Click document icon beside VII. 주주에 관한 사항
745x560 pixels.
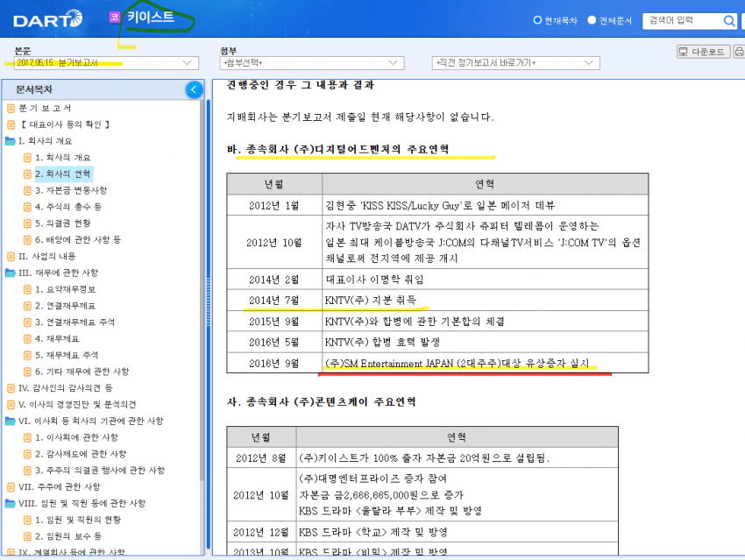pos(11,487)
